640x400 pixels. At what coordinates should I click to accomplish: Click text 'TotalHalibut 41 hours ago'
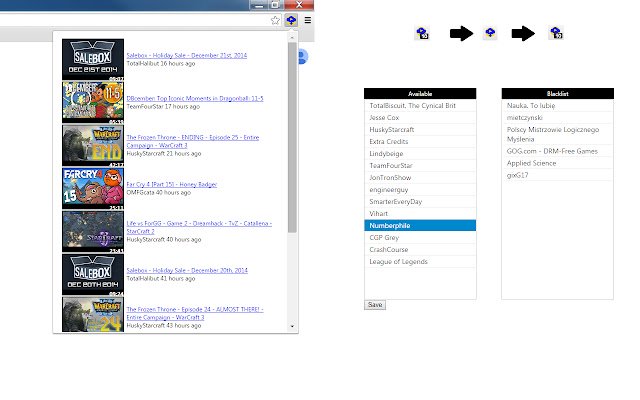[160, 278]
